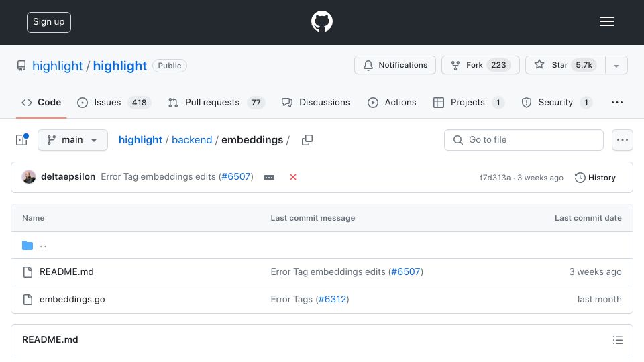The image size is (644, 362).
Task: Click the README.md file icon
Action: tap(28, 272)
